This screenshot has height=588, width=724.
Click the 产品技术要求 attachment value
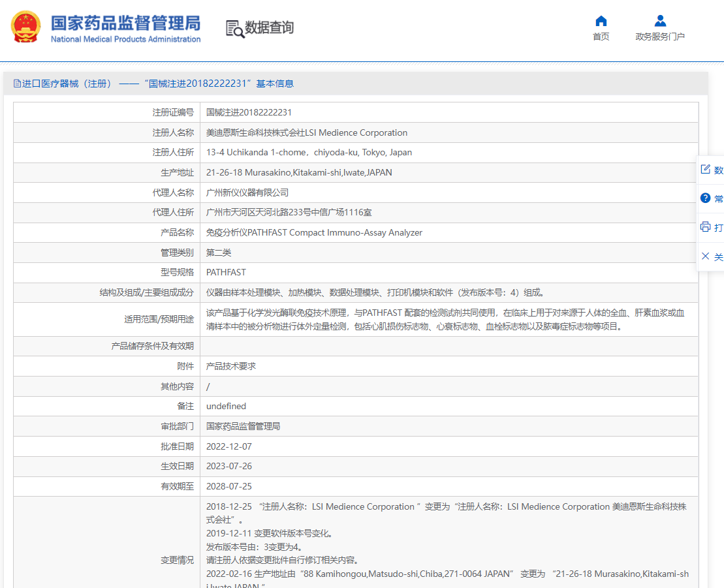click(x=231, y=366)
